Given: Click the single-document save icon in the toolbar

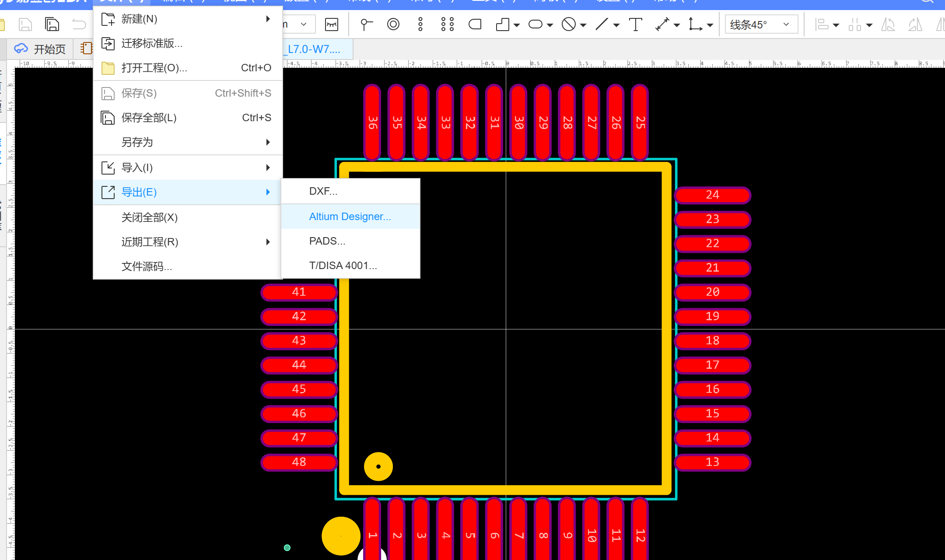Looking at the screenshot, I should [25, 24].
